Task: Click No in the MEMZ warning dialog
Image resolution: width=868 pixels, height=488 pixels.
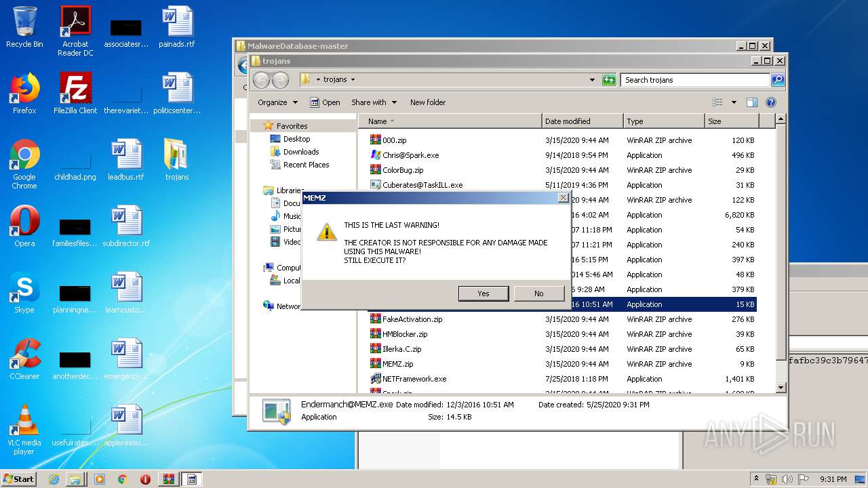Action: tap(539, 293)
